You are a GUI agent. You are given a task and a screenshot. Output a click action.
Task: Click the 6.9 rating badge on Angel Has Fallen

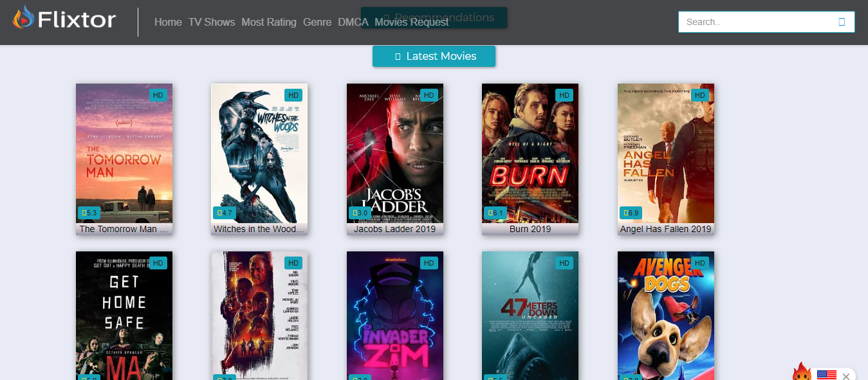point(631,213)
